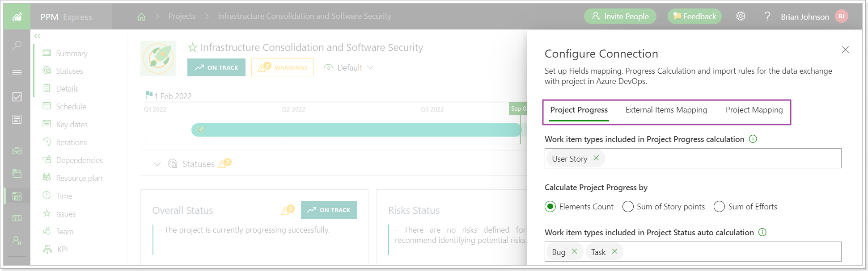
Task: Open the people management icon in left rail
Action: (17, 241)
